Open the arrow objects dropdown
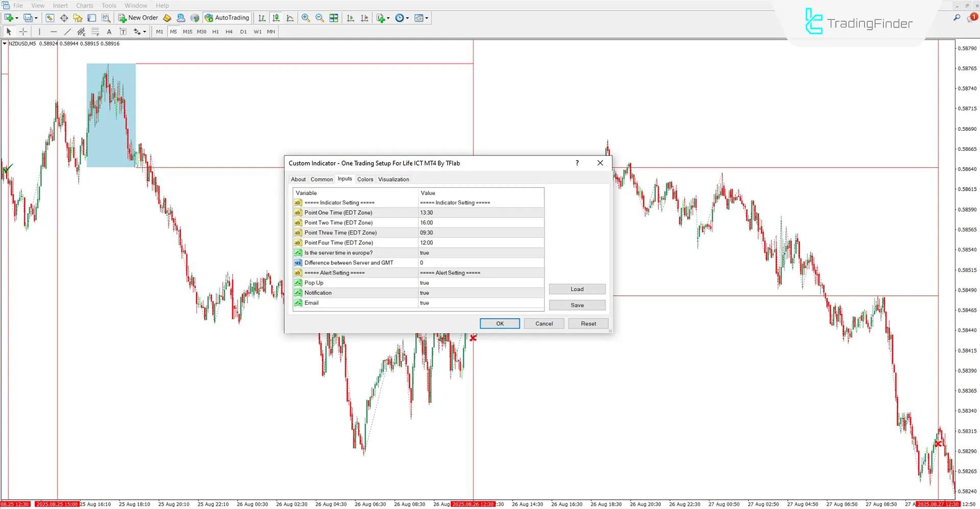Viewport: 980px width, 509px height. click(144, 31)
